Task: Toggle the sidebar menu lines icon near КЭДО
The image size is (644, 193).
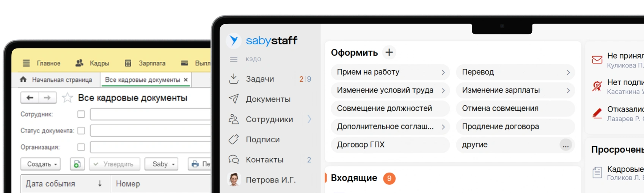Action: point(234,59)
